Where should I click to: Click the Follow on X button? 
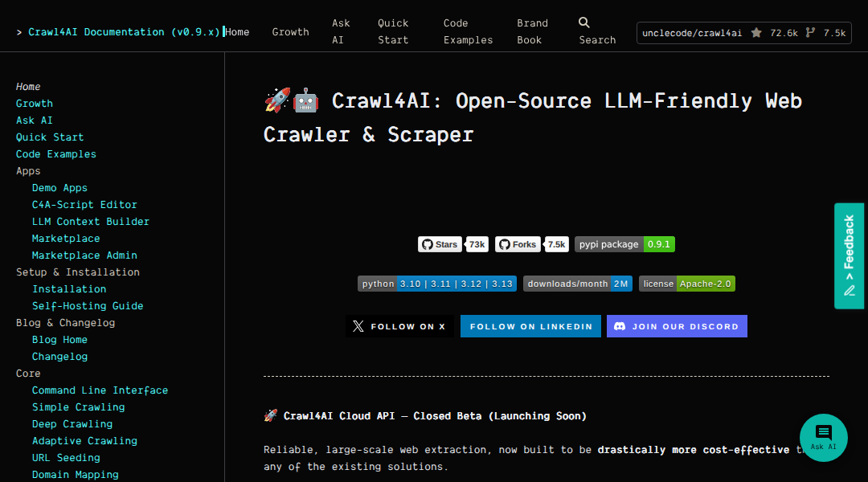coord(399,326)
